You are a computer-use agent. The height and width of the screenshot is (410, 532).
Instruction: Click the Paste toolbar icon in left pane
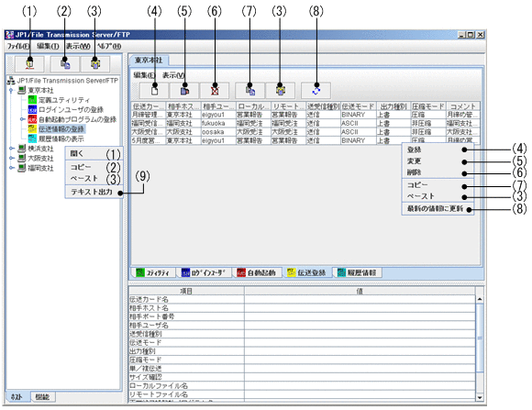pyautogui.click(x=95, y=63)
